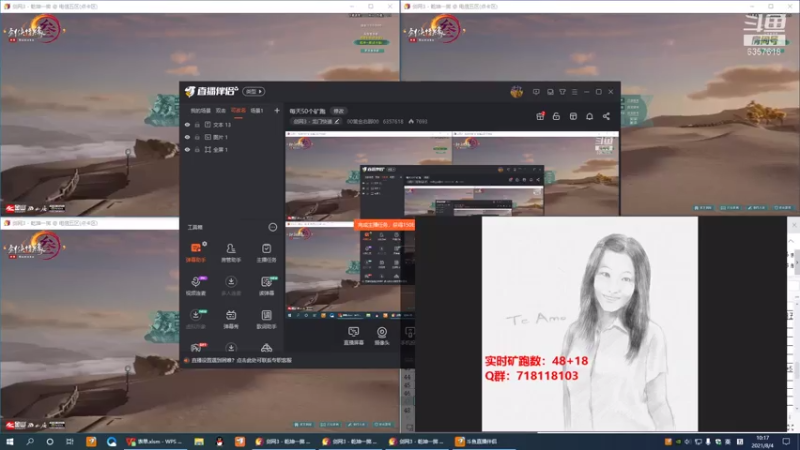Click the 修改 button beside the stream title
The height and width of the screenshot is (450, 800).
coord(338,111)
